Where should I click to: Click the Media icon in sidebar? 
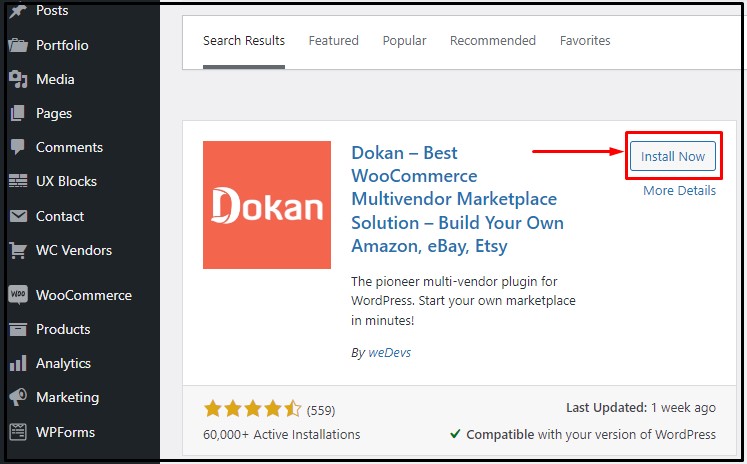point(18,79)
